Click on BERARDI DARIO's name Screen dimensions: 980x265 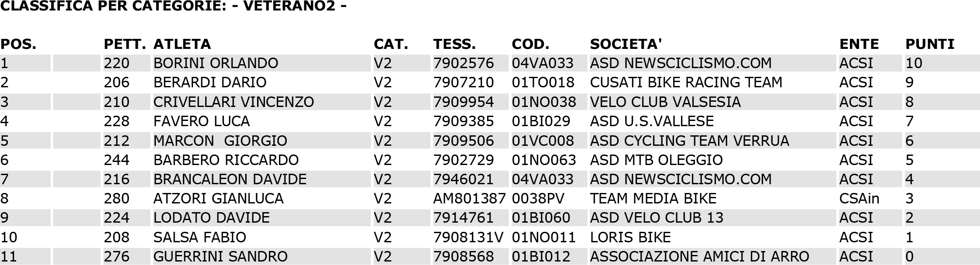pyautogui.click(x=210, y=83)
